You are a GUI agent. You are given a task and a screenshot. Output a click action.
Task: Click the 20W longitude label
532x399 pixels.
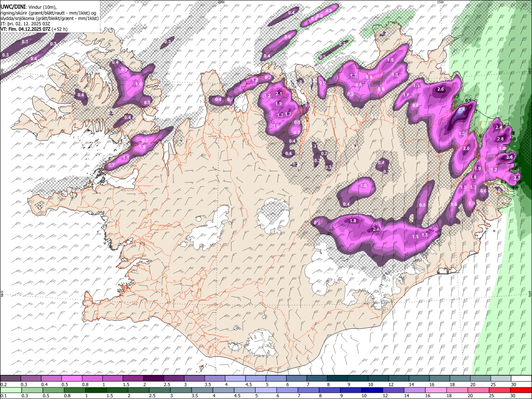coord(221,2)
